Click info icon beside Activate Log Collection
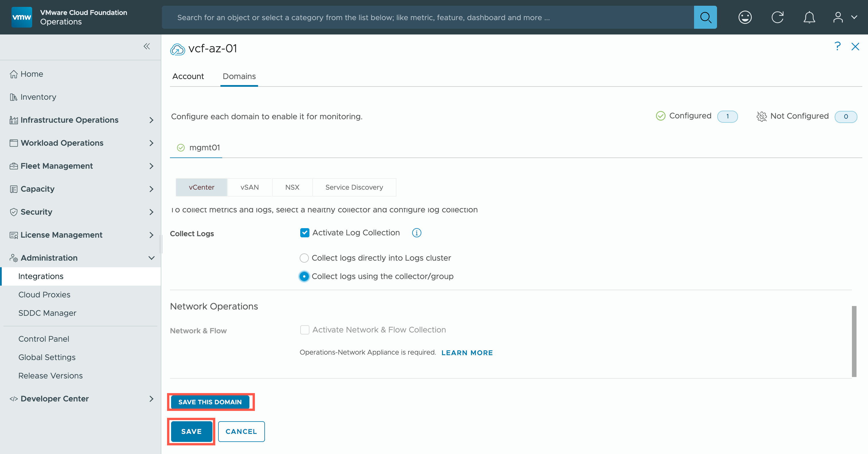 point(416,233)
